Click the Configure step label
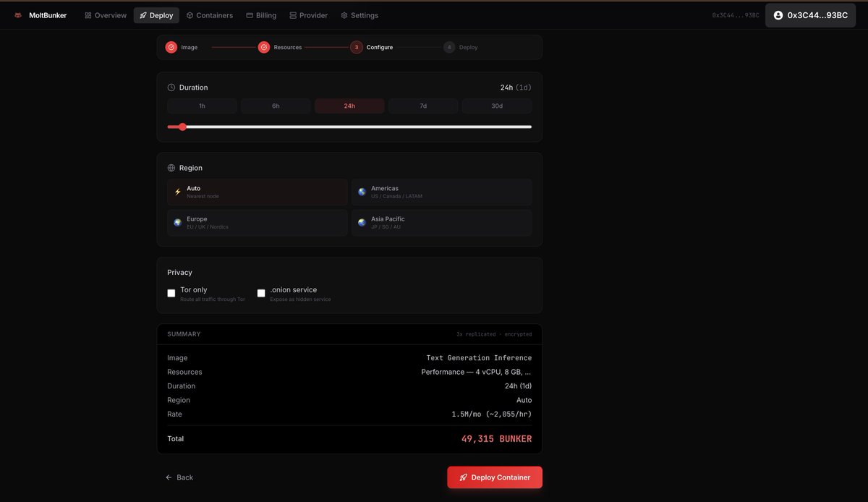 [380, 47]
